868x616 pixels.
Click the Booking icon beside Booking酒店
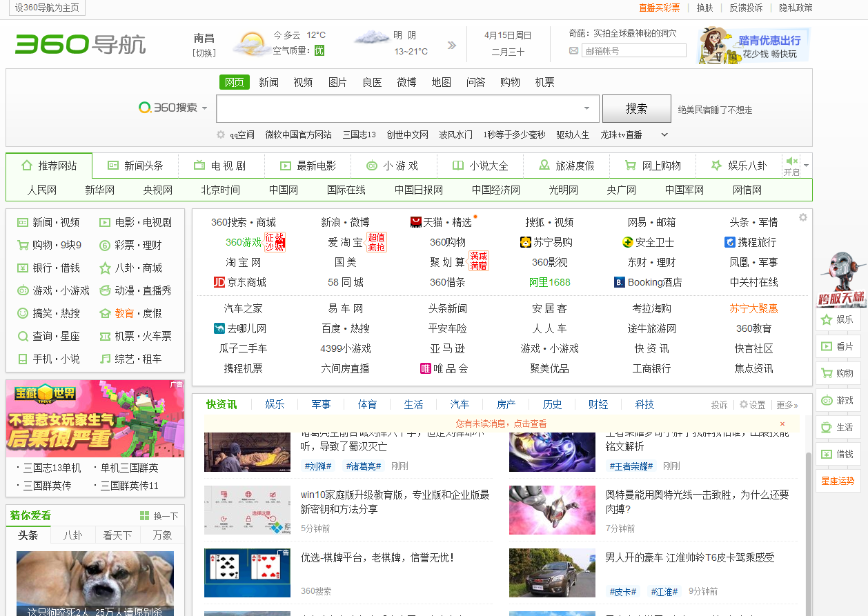click(x=620, y=282)
